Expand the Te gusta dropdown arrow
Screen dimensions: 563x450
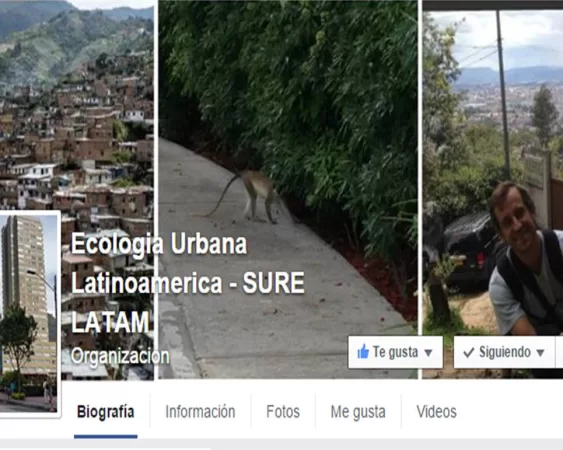[428, 353]
